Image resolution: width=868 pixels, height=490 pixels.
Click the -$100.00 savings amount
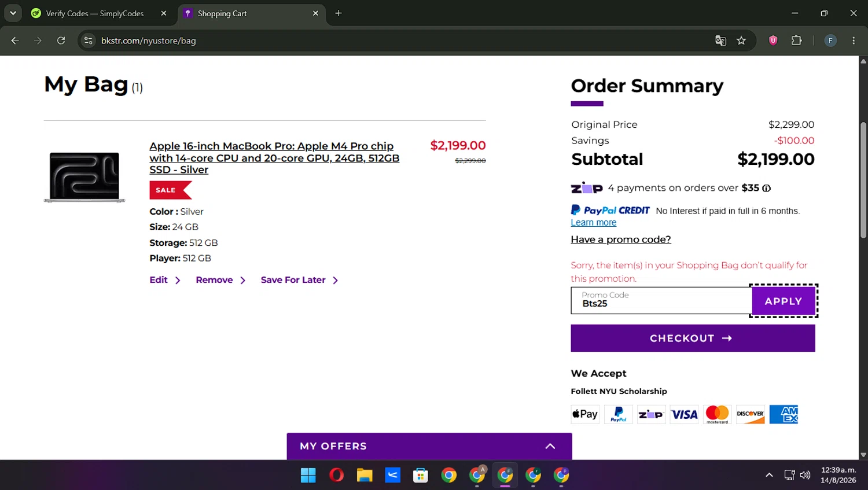(794, 141)
